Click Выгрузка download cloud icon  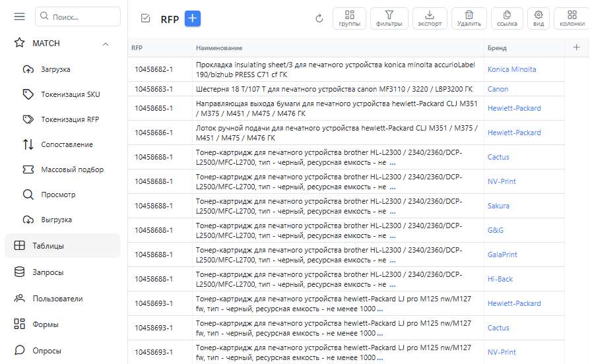(x=28, y=220)
